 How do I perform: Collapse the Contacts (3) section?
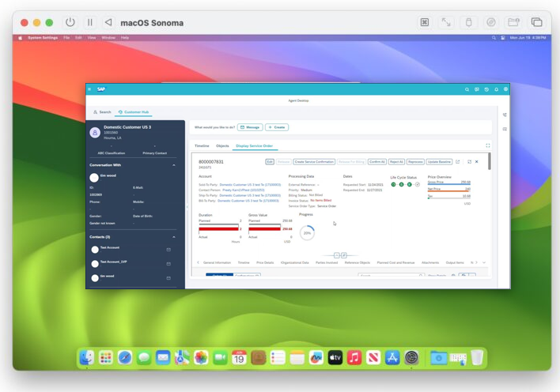(174, 237)
